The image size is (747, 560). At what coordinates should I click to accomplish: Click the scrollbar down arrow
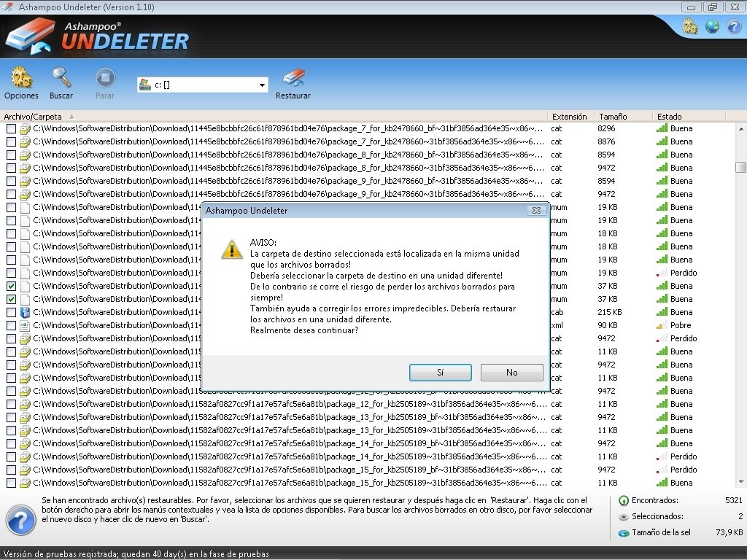point(740,483)
